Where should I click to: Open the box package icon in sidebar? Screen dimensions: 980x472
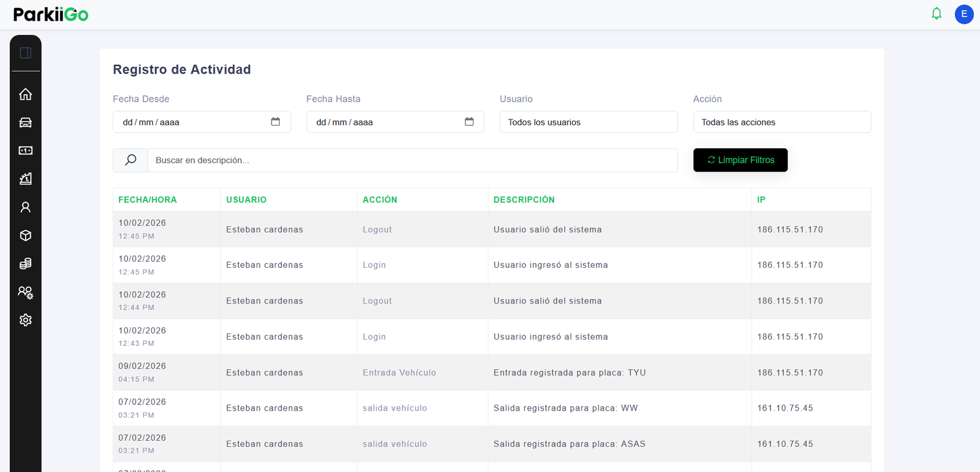[26, 235]
